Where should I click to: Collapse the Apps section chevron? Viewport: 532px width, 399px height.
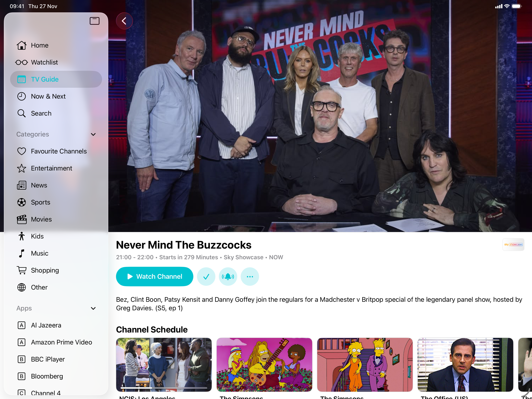click(93, 308)
